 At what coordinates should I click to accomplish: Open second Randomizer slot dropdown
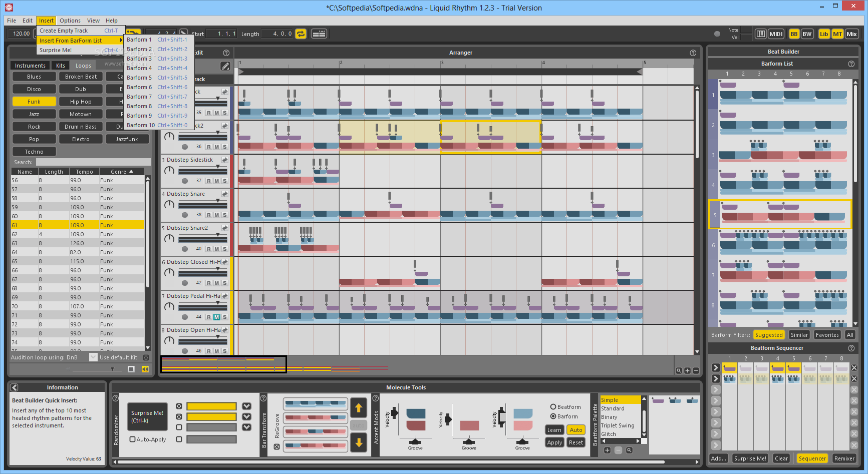246,416
